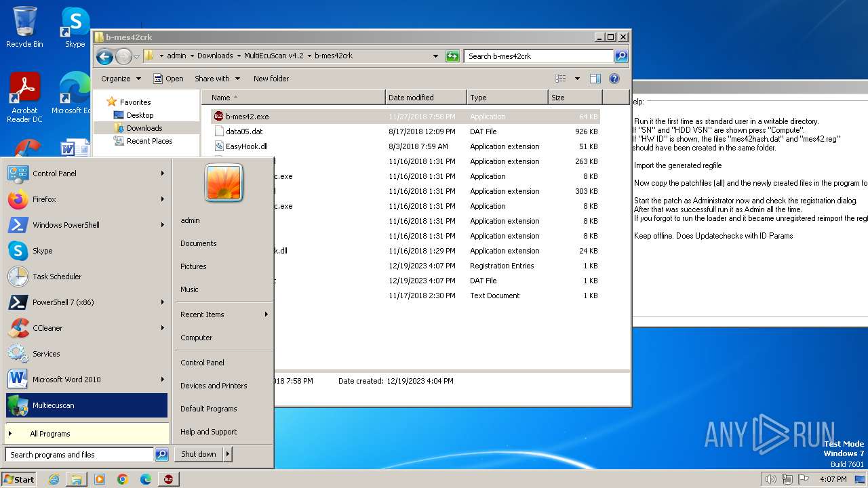Open Services from Start menu
This screenshot has width=868, height=488.
click(x=86, y=354)
